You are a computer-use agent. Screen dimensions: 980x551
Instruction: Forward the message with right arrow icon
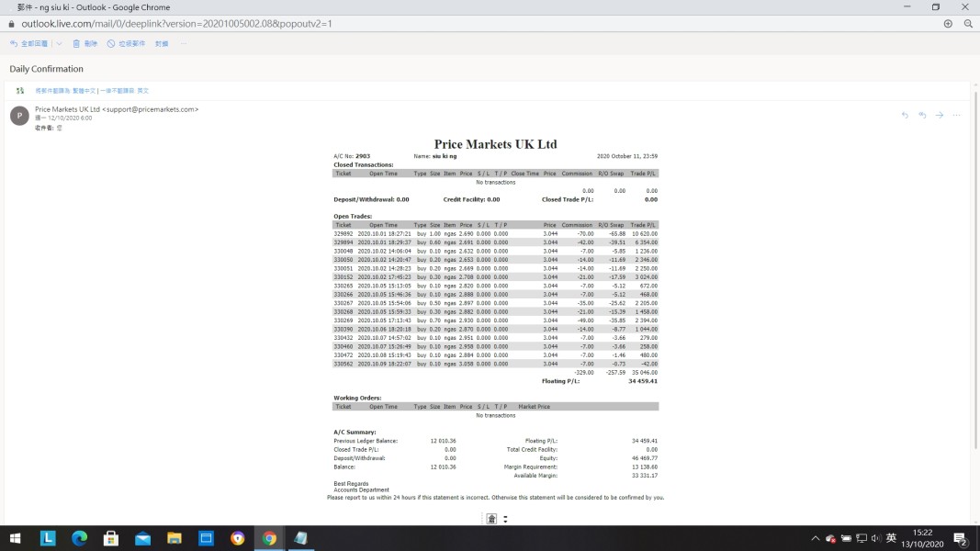(x=940, y=115)
